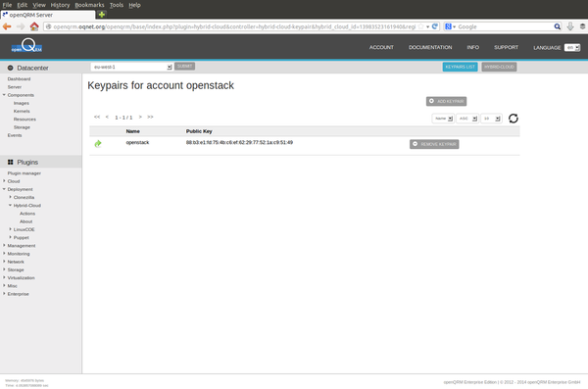Click the green arrow icon beside openstack

pos(98,144)
